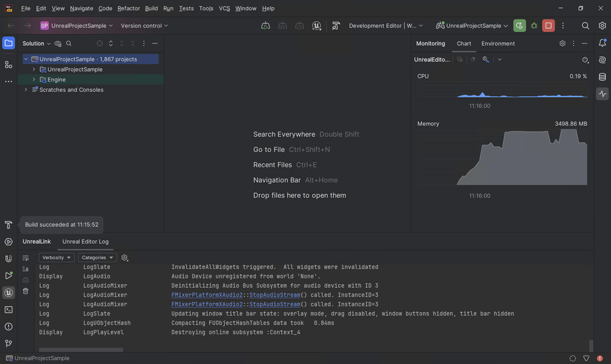Open the Unreal Engine tool window icon

tap(8, 293)
